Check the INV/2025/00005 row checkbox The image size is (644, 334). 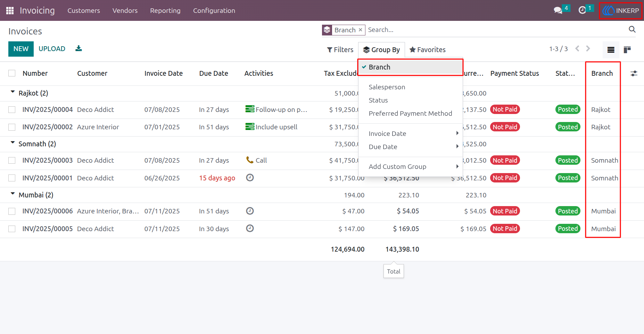12,229
